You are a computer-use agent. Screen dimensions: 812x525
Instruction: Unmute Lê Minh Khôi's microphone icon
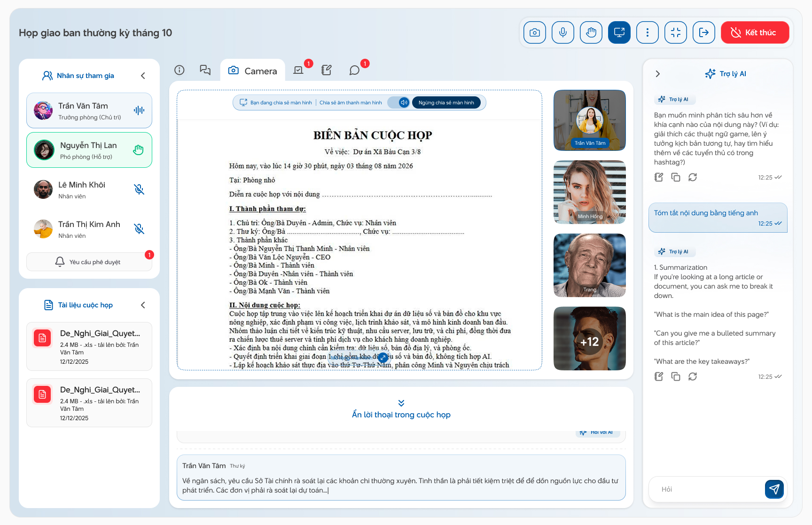(139, 189)
